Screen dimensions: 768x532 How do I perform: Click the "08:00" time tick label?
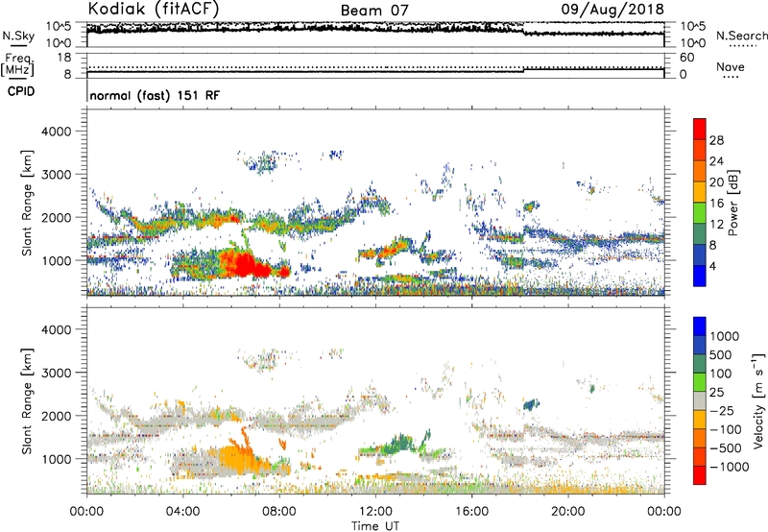(x=279, y=512)
